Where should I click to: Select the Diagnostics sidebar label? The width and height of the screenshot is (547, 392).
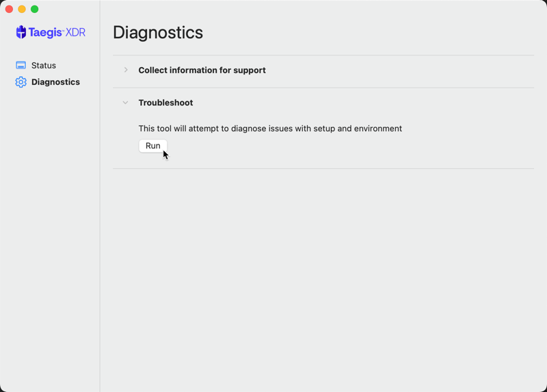55,82
